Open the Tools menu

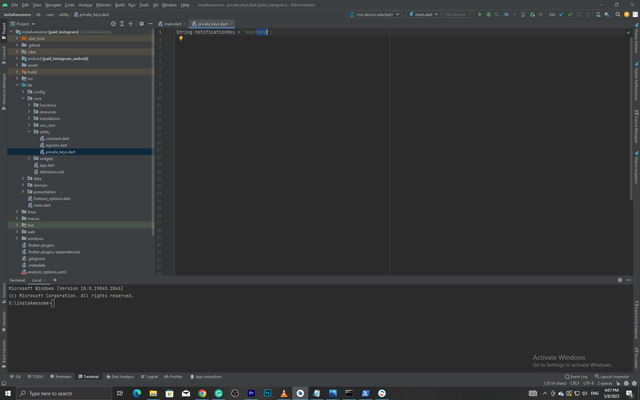tap(144, 5)
